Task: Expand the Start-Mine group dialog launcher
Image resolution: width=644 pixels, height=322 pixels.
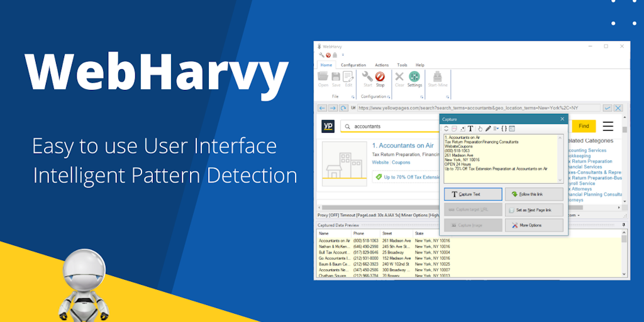Action: tap(447, 97)
